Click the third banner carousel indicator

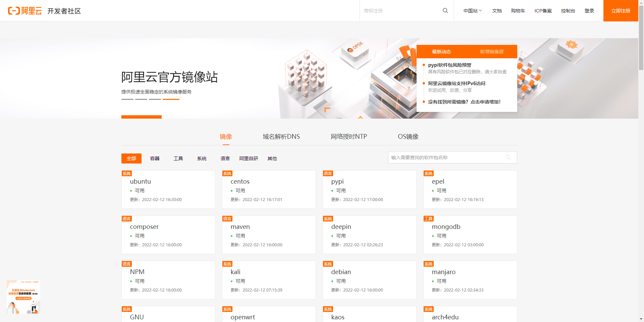pos(155,99)
